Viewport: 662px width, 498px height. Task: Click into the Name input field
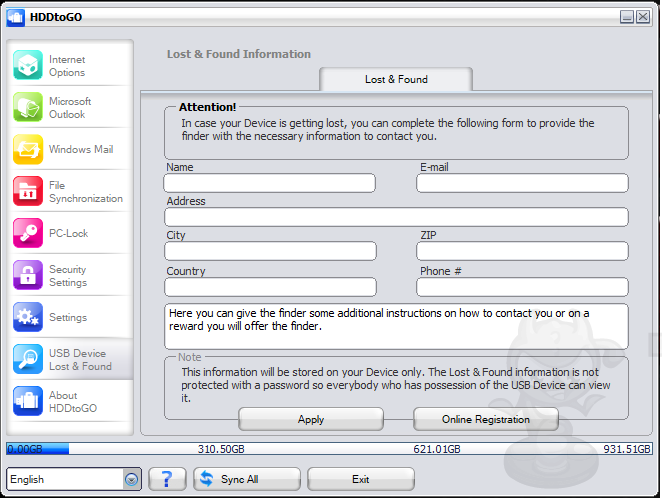tap(269, 183)
